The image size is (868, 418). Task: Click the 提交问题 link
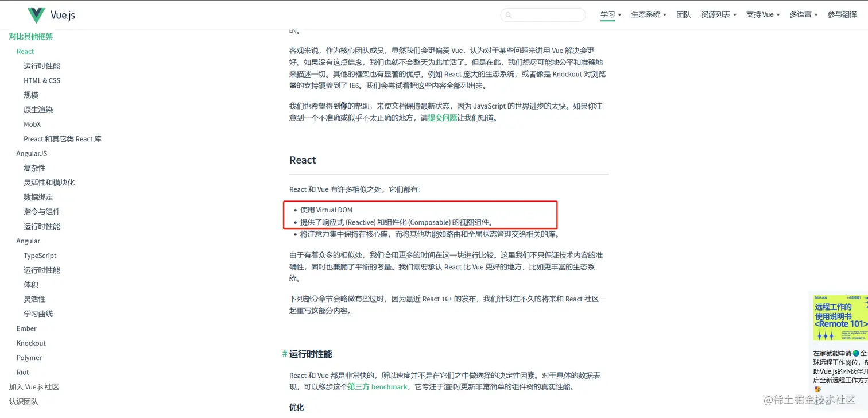[x=443, y=118]
